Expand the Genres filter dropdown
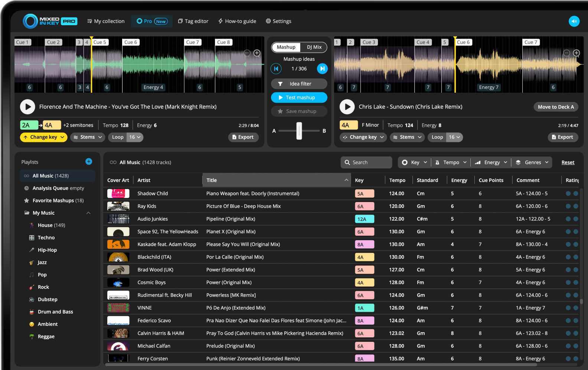Viewport: 588px width, 370px height. (532, 162)
